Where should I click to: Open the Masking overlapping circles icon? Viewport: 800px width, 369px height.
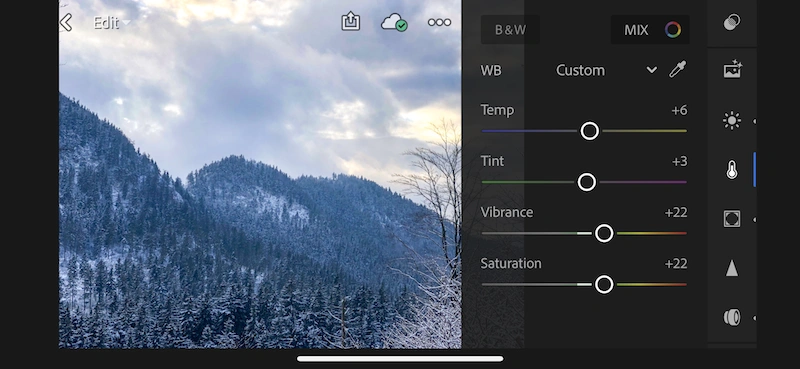pos(732,22)
